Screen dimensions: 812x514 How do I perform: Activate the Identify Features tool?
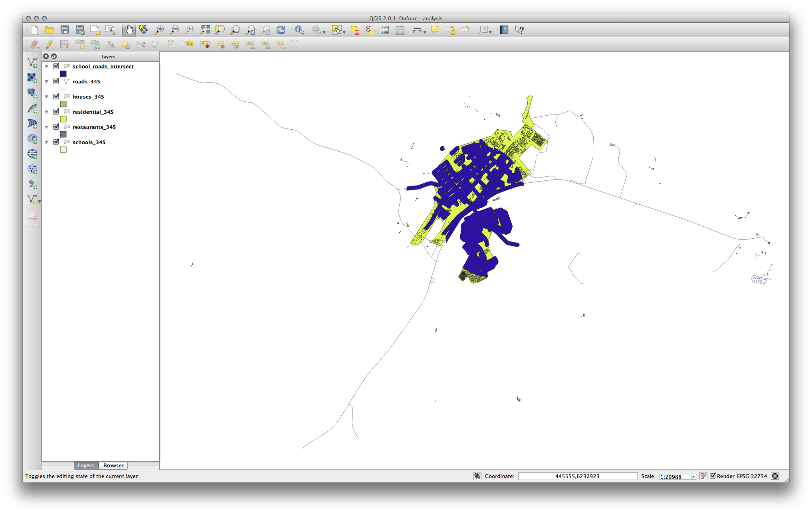pos(299,30)
